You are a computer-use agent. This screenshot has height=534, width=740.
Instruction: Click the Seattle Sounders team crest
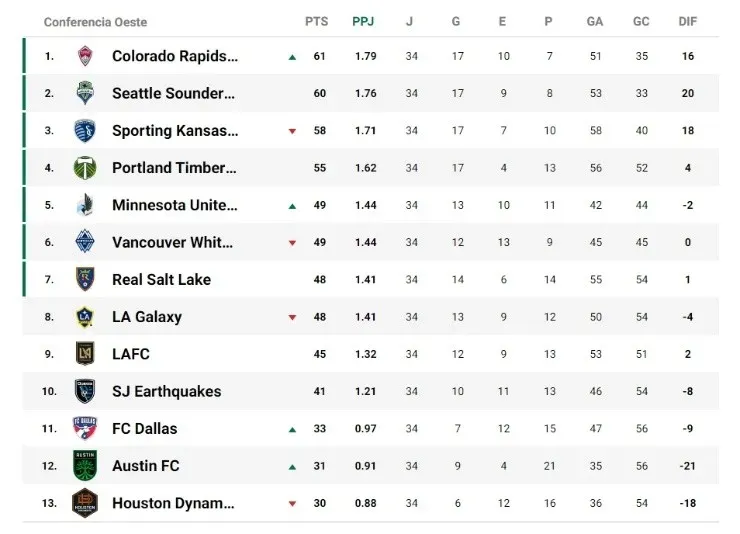tap(85, 93)
